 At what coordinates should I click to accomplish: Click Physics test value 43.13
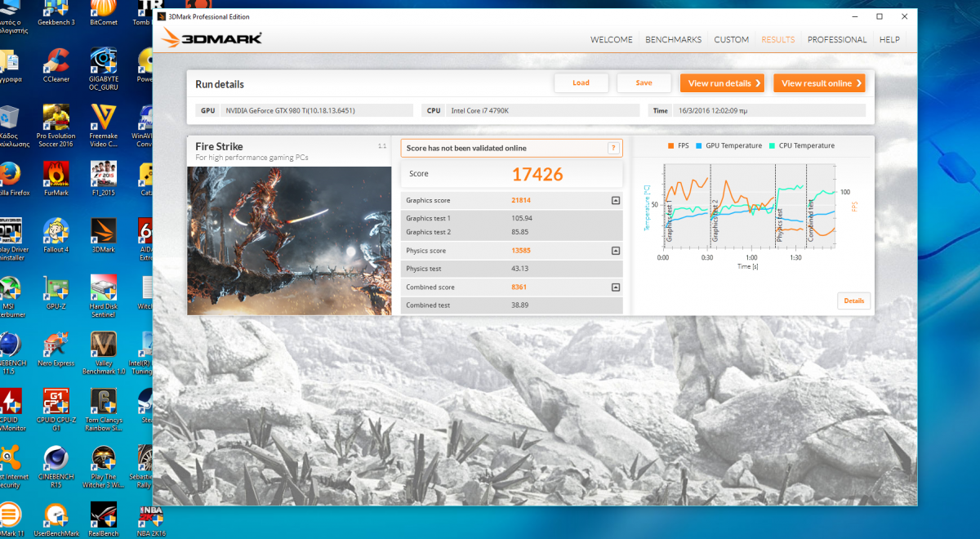520,269
